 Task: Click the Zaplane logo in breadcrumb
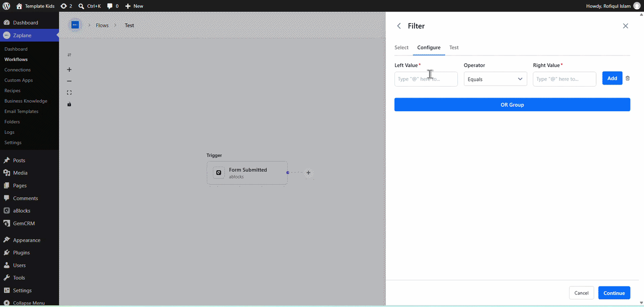(75, 25)
